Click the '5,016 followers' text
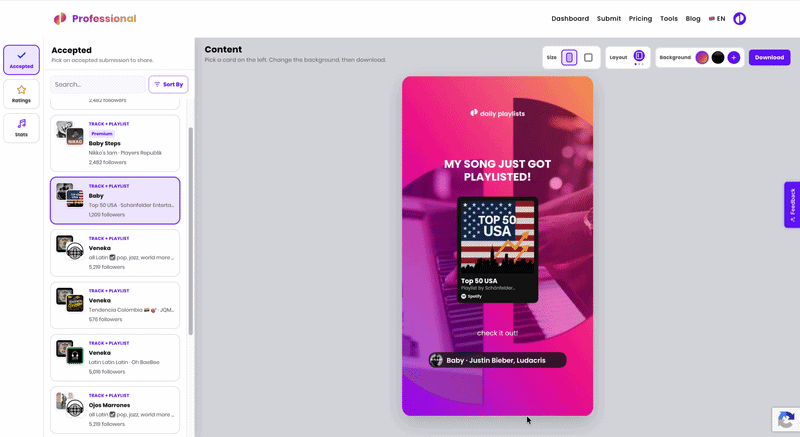This screenshot has height=437, width=800. pyautogui.click(x=107, y=372)
